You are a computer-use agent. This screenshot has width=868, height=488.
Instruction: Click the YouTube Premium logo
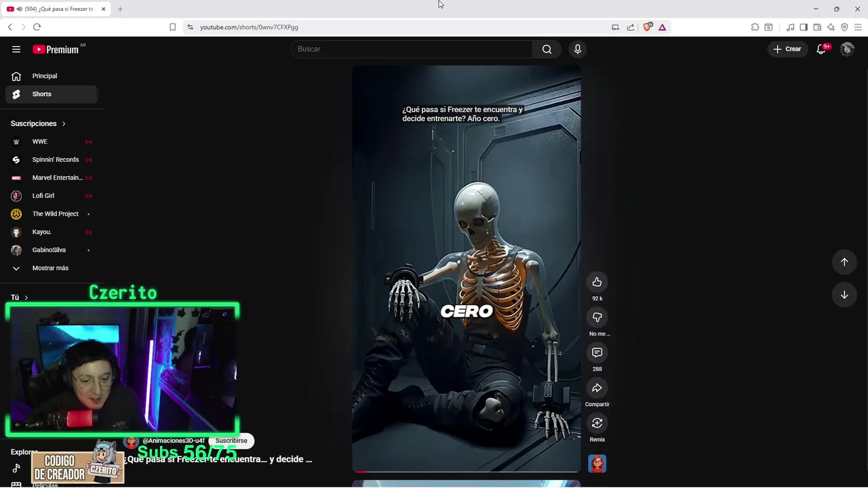[x=56, y=49]
